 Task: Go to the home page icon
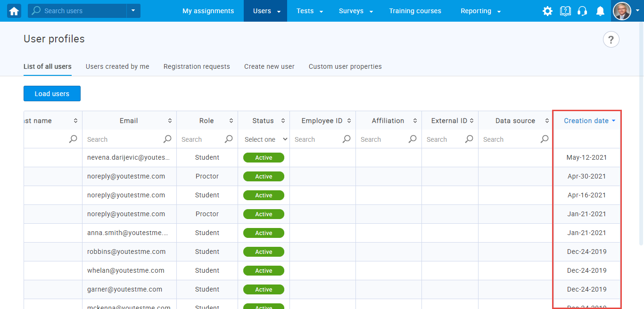point(14,11)
